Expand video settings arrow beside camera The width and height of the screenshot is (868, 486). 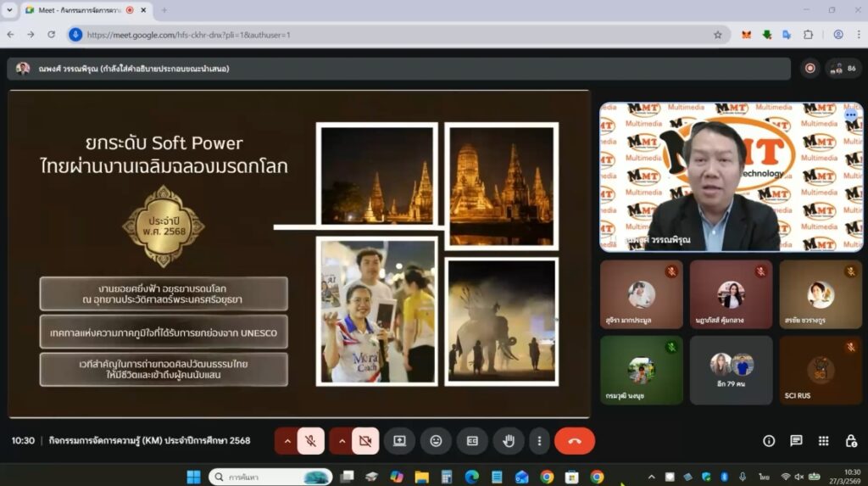pyautogui.click(x=342, y=441)
